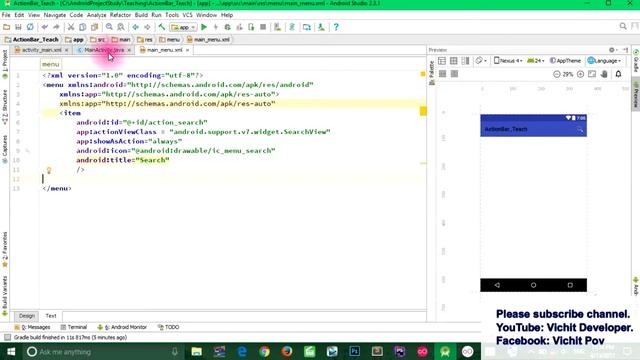Open the Messages tool window
The image size is (640, 360).
tap(32, 327)
